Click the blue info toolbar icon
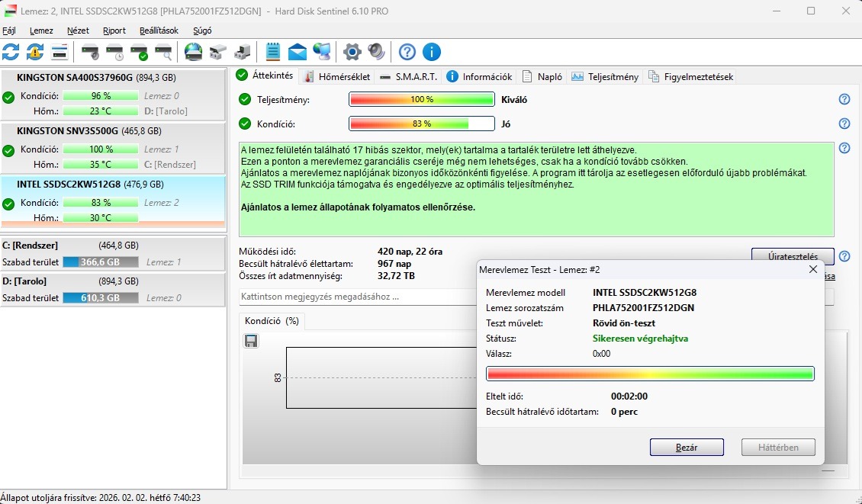Image resolution: width=862 pixels, height=504 pixels. tap(432, 52)
